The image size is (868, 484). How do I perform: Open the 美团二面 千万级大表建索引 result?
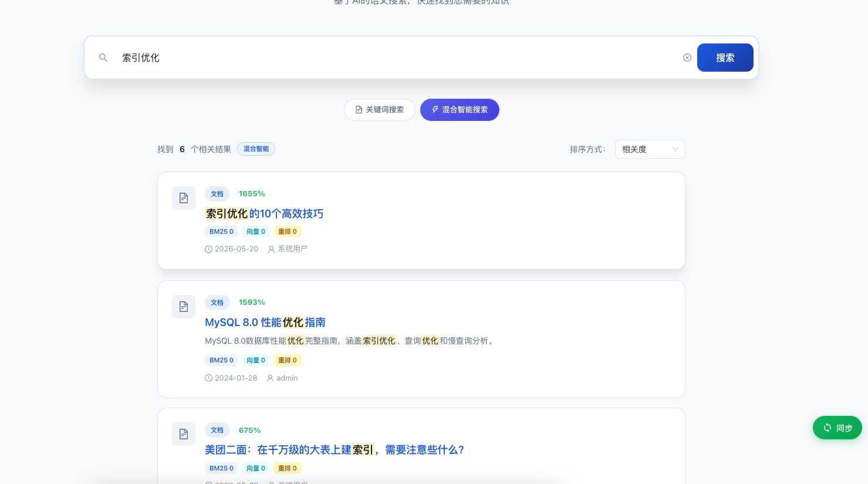tap(335, 450)
